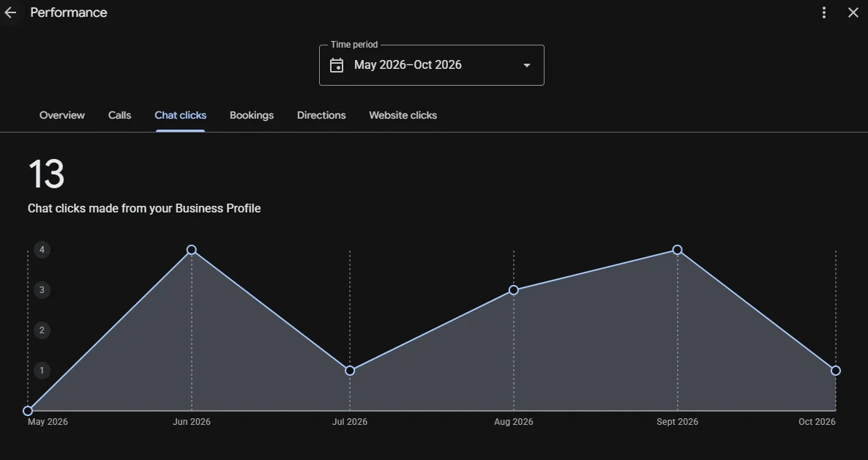Click the y-axis label 1
This screenshot has width=868, height=460.
pyautogui.click(x=42, y=371)
